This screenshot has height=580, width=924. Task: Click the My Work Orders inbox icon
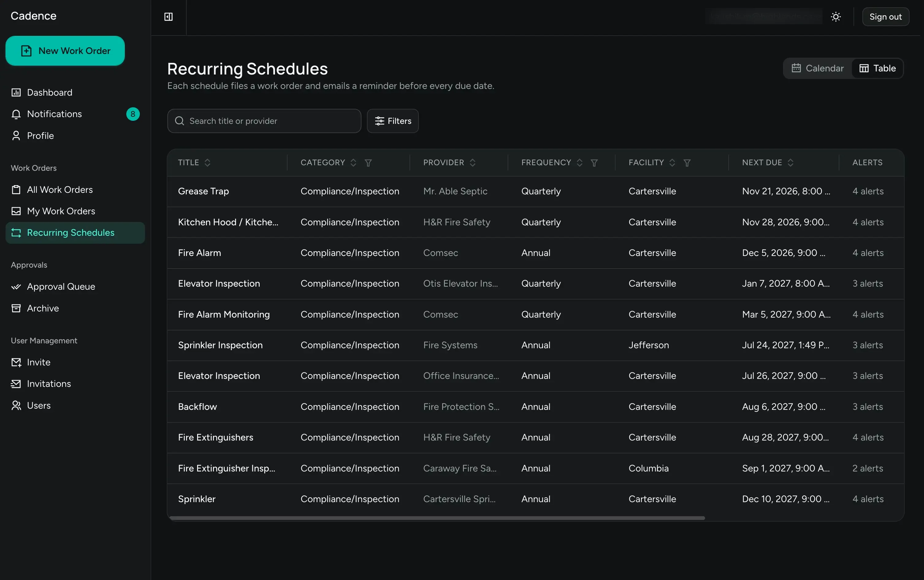tap(16, 211)
